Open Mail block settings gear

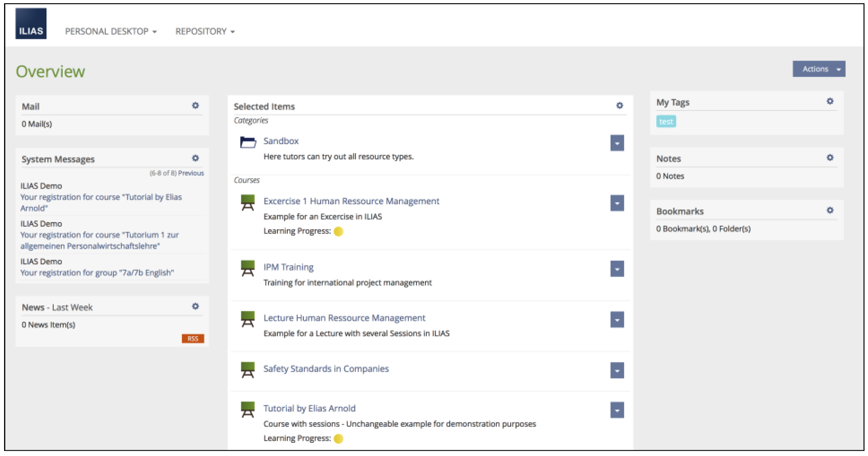coord(196,105)
